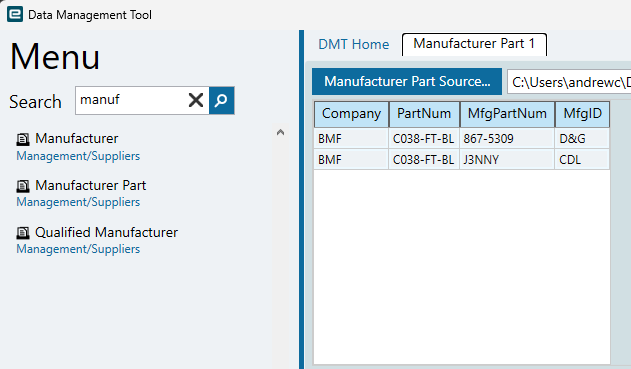
Task: Open Manufacturer Part Source file browser
Action: point(407,81)
